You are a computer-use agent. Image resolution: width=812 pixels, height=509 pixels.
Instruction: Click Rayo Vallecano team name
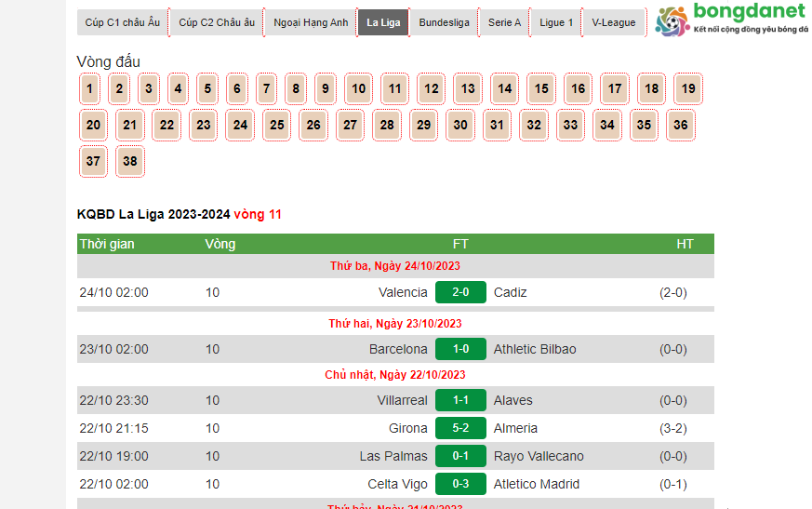(x=539, y=456)
